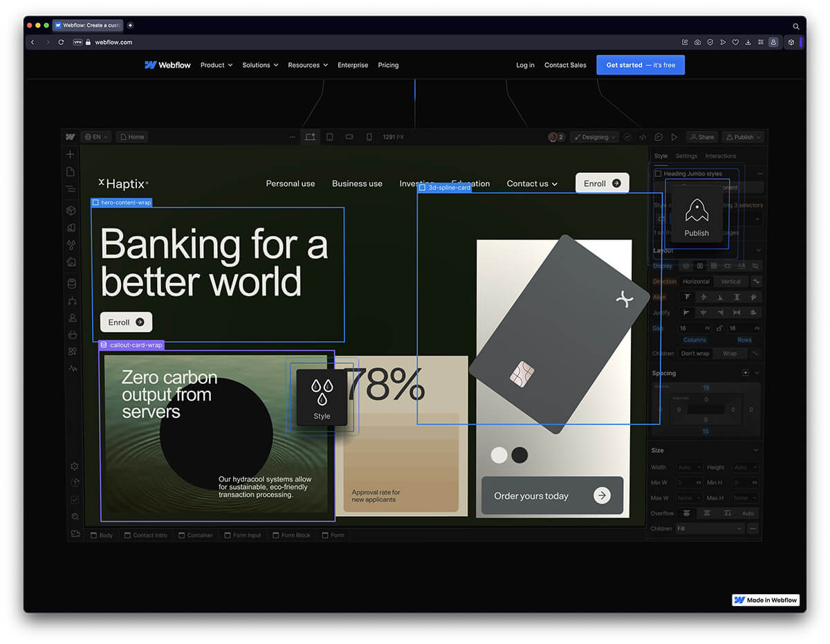This screenshot has height=644, width=830.
Task: Check the Heading Jumbo styles checkbox
Action: [658, 173]
